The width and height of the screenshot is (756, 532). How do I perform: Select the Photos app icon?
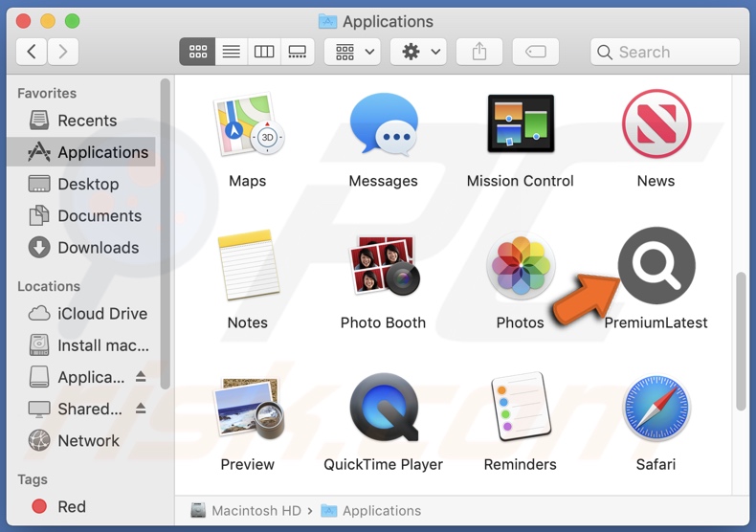coord(521,265)
